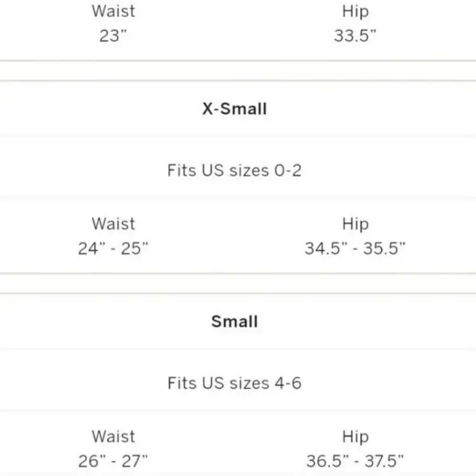Select the 27" waist value for Small
Viewport: 476px width, 476px height.
click(134, 461)
